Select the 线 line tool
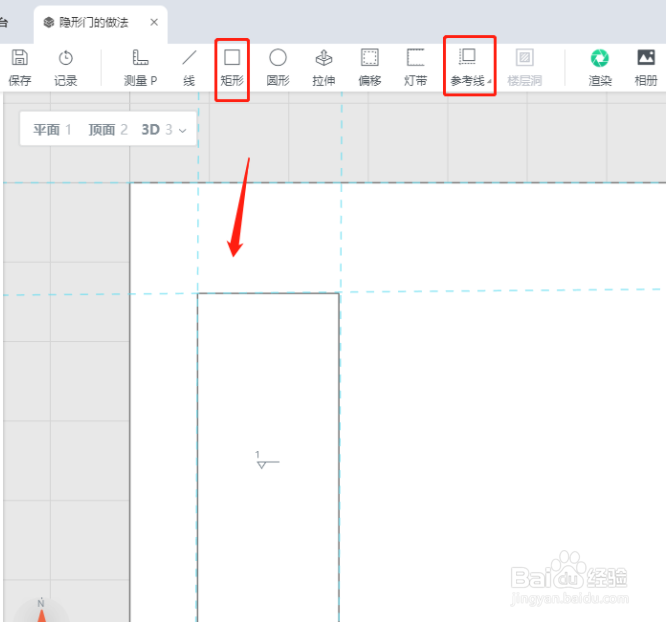Screen dimensions: 666x622 [x=189, y=68]
